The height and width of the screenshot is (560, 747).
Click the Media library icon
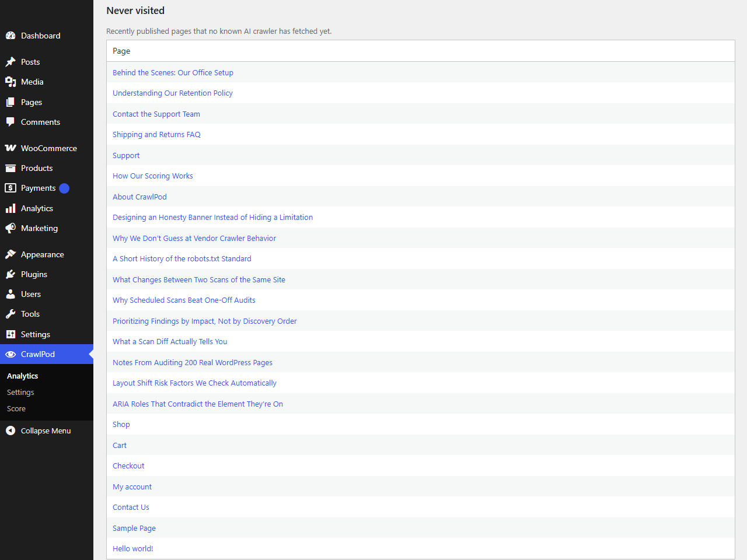[11, 82]
